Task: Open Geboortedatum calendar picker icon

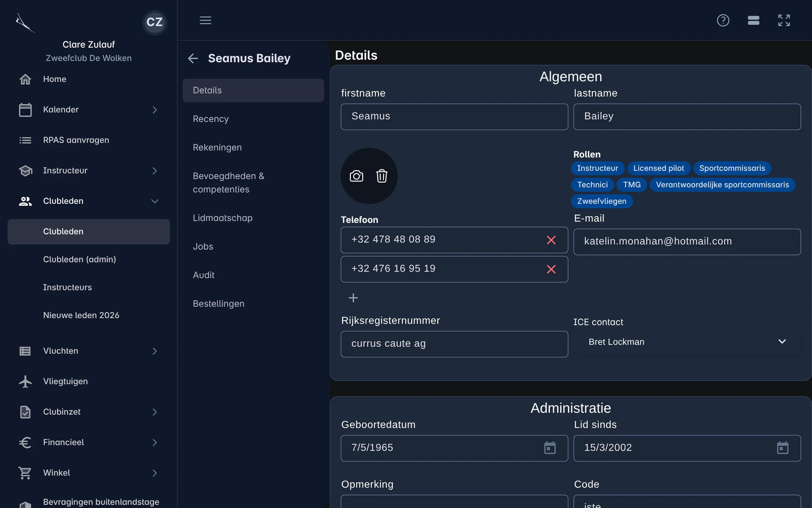Action: pos(550,448)
